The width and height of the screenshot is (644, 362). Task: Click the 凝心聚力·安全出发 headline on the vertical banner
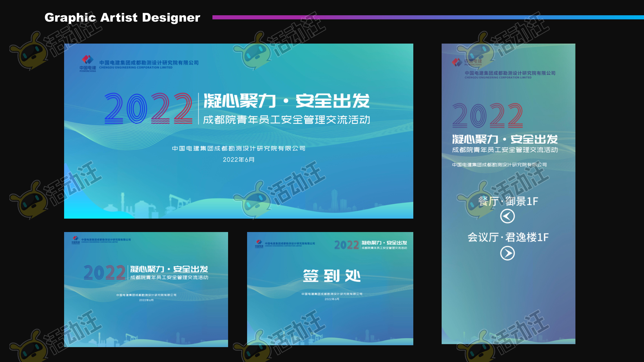tap(505, 139)
